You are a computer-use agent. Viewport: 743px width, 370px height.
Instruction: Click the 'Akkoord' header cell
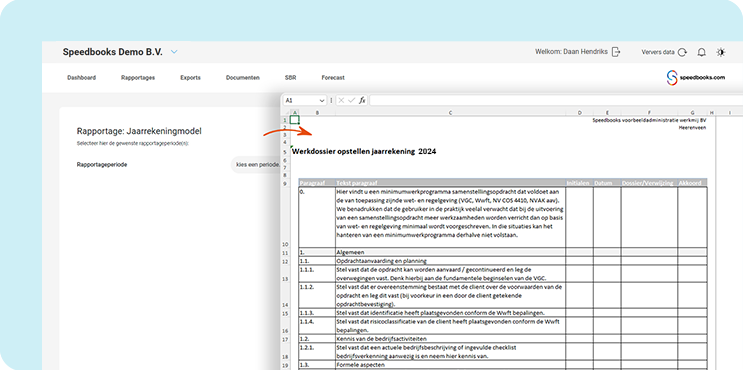pyautogui.click(x=692, y=183)
